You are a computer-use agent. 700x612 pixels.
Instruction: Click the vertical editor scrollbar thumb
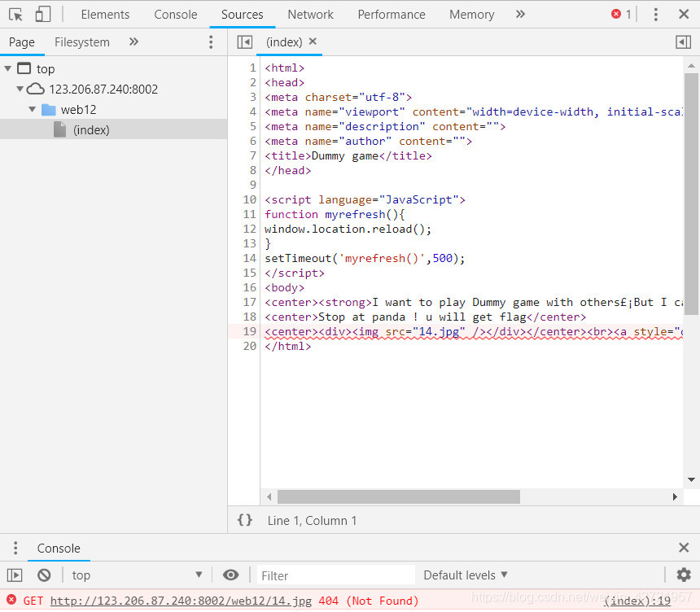pyautogui.click(x=691, y=194)
